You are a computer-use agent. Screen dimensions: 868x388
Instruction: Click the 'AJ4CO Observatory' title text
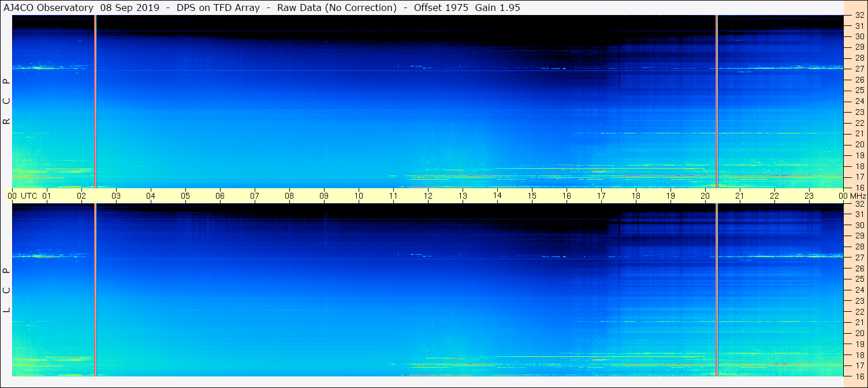coord(49,8)
